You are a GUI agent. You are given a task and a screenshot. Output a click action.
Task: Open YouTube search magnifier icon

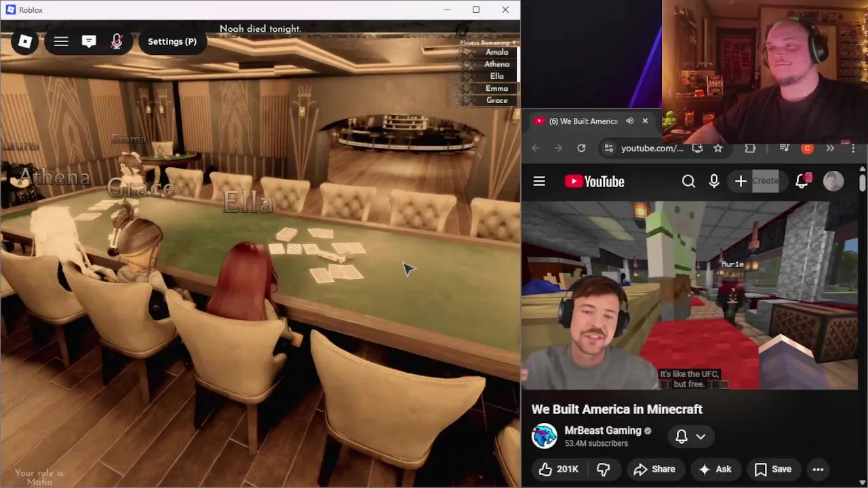(688, 181)
